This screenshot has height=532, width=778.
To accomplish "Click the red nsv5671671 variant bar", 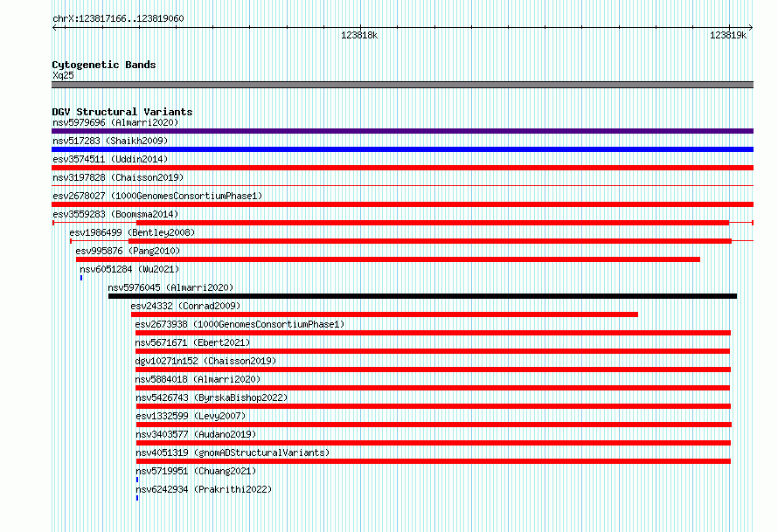I will [433, 351].
